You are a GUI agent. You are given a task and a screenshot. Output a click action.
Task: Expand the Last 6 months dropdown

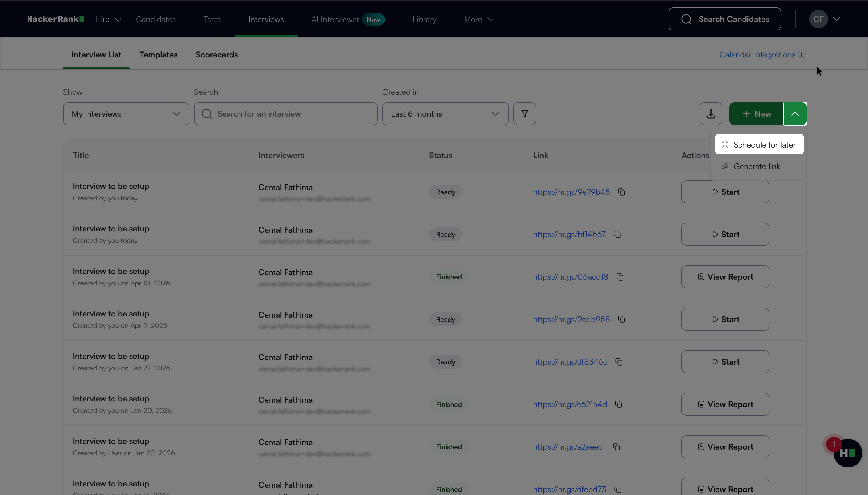pos(445,113)
